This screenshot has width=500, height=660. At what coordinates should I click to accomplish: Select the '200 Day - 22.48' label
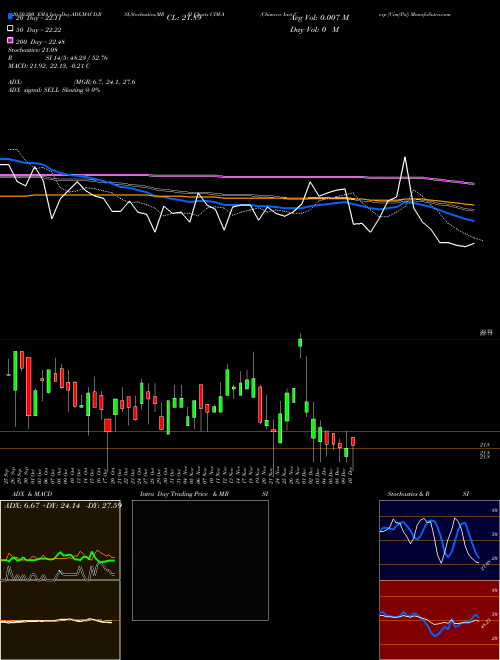click(x=40, y=42)
